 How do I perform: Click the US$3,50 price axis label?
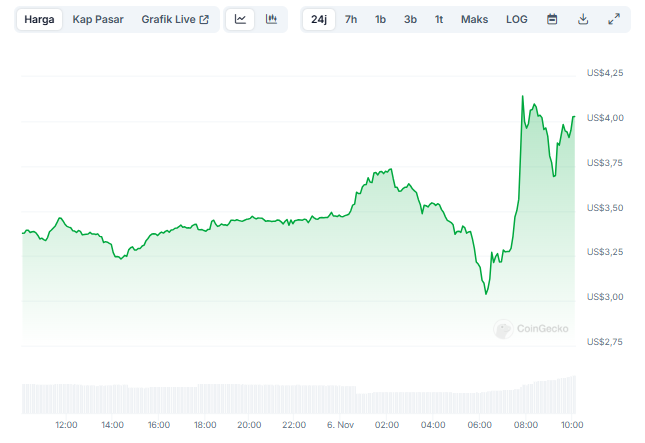click(x=605, y=208)
